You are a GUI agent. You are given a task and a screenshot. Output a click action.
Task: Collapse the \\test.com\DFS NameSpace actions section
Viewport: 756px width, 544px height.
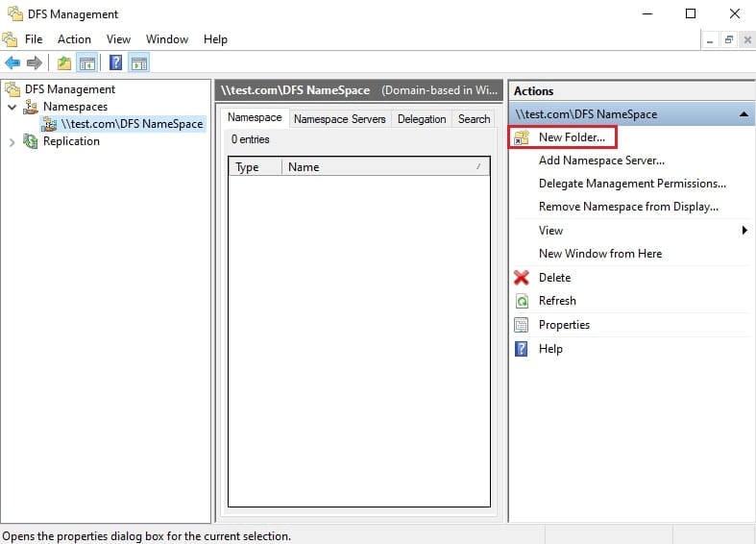pos(744,114)
